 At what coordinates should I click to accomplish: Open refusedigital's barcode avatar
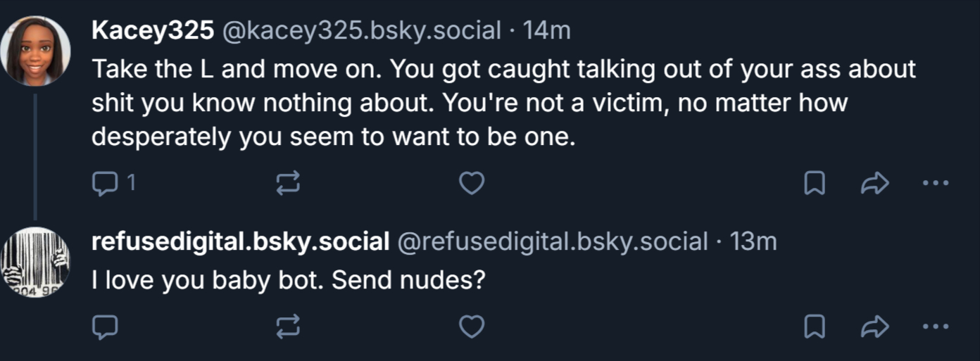35,262
